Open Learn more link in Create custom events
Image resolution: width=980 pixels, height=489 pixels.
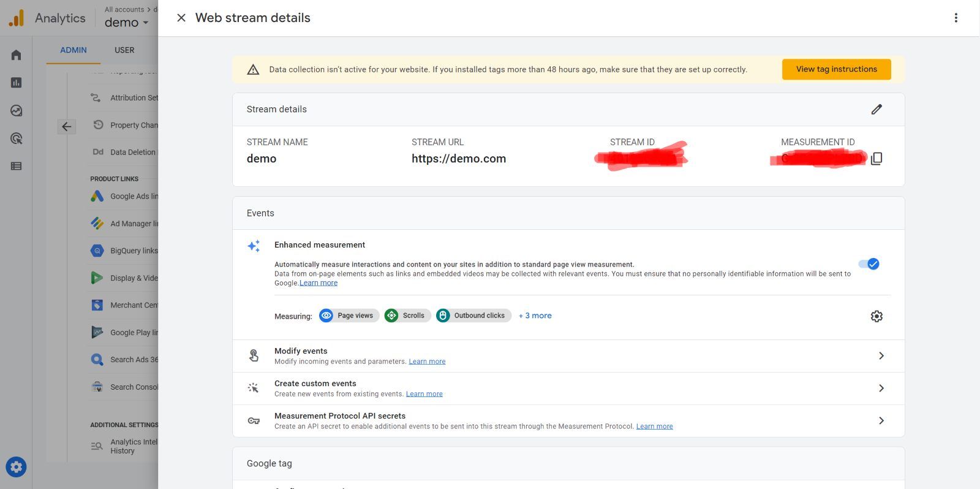coord(424,394)
